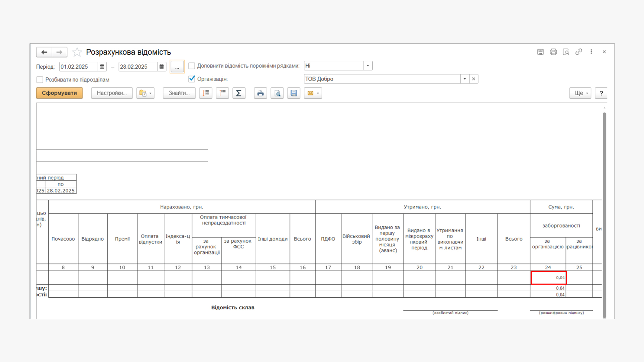Viewport: 644px width, 362px height.
Task: Open print preview in the report toolbar
Action: (277, 93)
